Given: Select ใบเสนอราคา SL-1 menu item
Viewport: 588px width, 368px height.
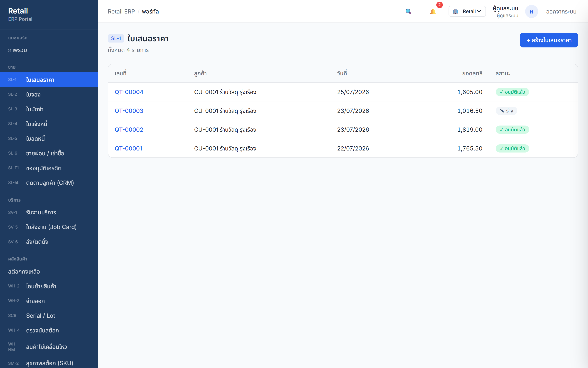Looking at the screenshot, I should [x=49, y=80].
